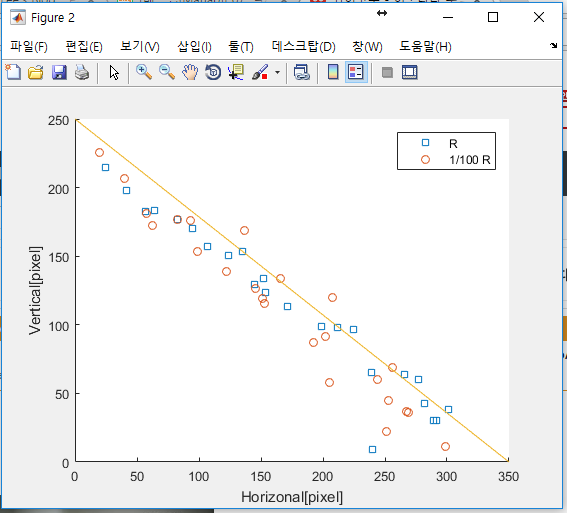567x513 pixels.
Task: Open the 편집(E) menu
Action: pyautogui.click(x=84, y=47)
